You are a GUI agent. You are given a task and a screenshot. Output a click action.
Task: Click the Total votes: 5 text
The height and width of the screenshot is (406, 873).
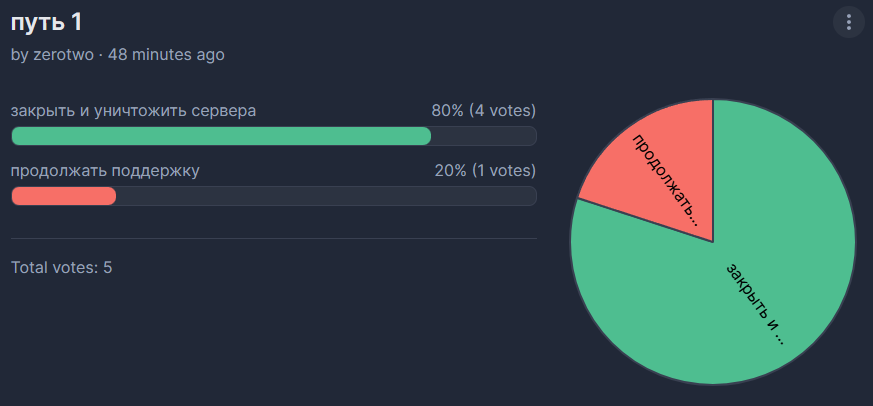coord(62,267)
